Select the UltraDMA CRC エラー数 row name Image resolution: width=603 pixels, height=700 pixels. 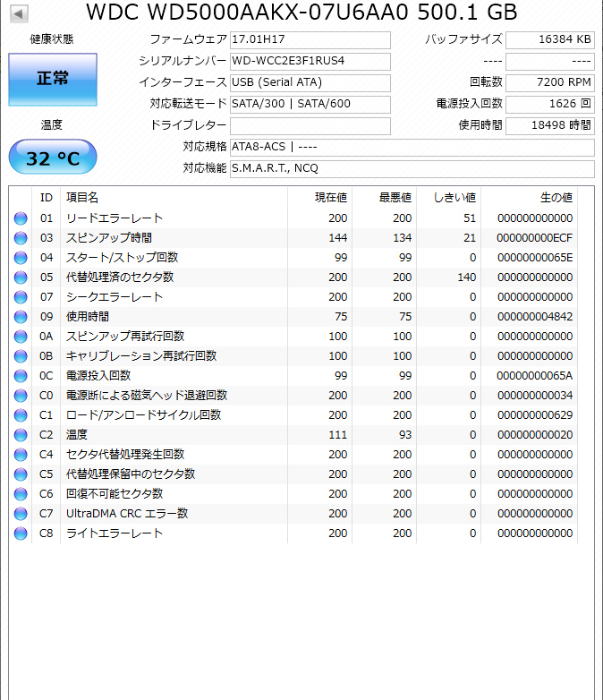pyautogui.click(x=127, y=514)
